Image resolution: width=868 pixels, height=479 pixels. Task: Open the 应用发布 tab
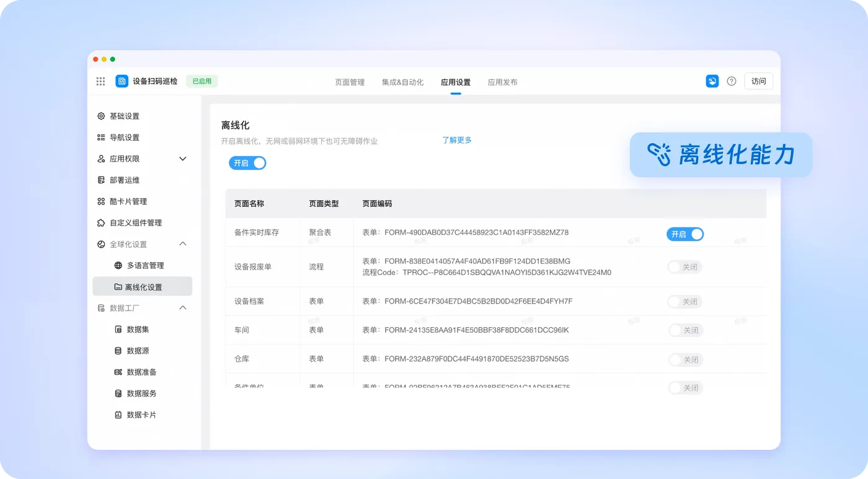pos(503,82)
